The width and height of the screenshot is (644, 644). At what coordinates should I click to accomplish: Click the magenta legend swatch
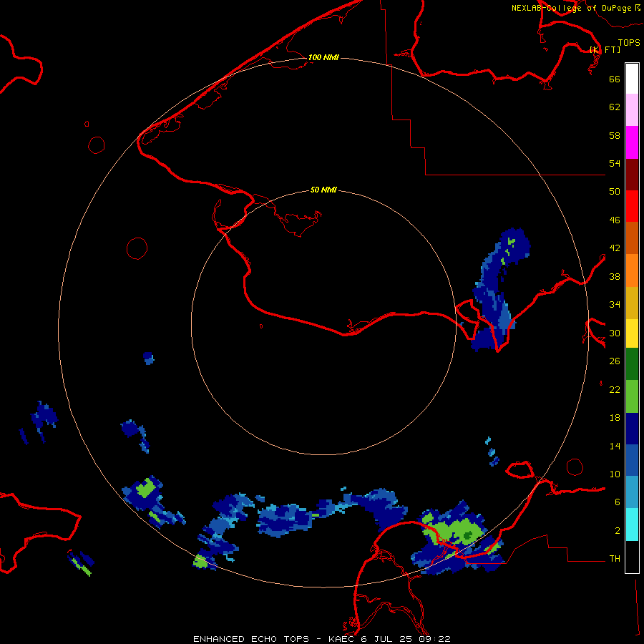point(632,142)
